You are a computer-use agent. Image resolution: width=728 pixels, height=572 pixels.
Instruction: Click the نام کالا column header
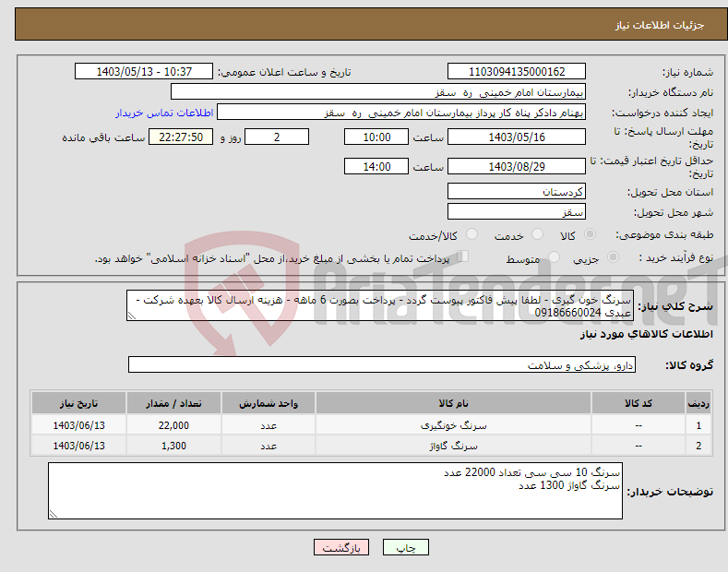tap(453, 403)
